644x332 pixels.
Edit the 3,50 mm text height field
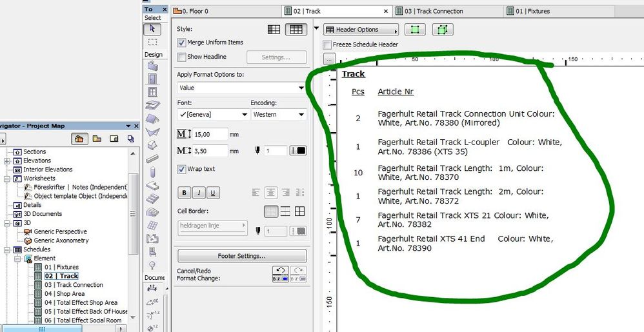[x=210, y=151]
